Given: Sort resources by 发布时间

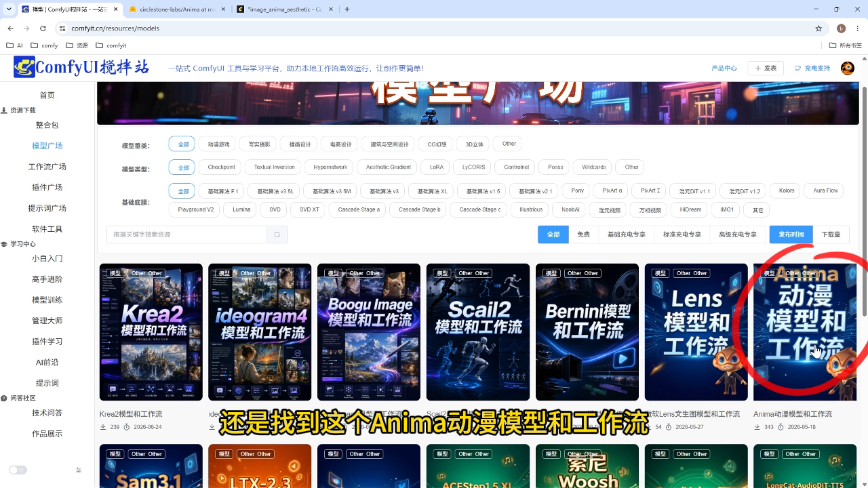Looking at the screenshot, I should click(x=791, y=235).
